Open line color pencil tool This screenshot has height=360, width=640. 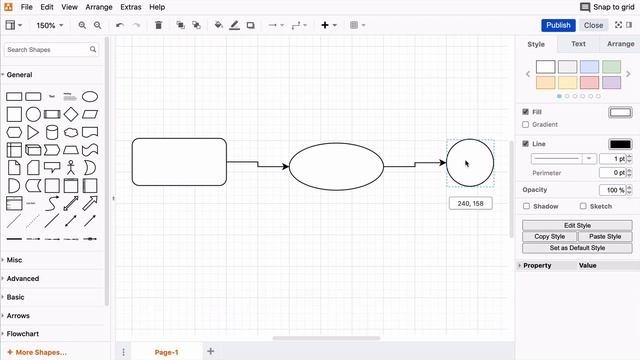234,25
